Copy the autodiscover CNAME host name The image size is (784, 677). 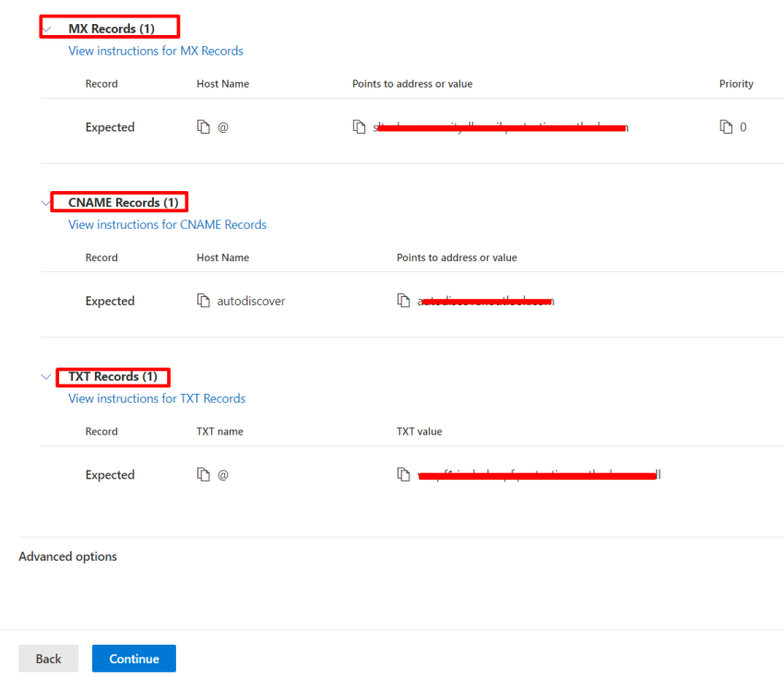204,300
